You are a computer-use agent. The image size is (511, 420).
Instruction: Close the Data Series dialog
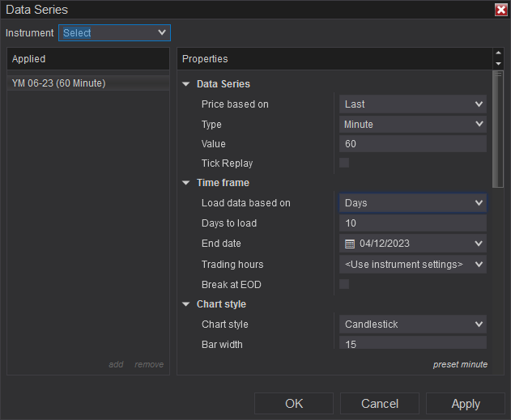500,10
